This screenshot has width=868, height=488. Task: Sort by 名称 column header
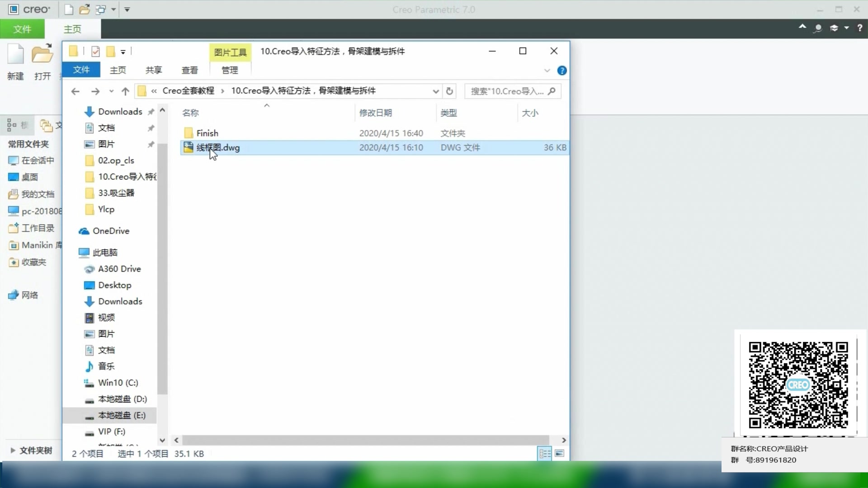coord(190,113)
